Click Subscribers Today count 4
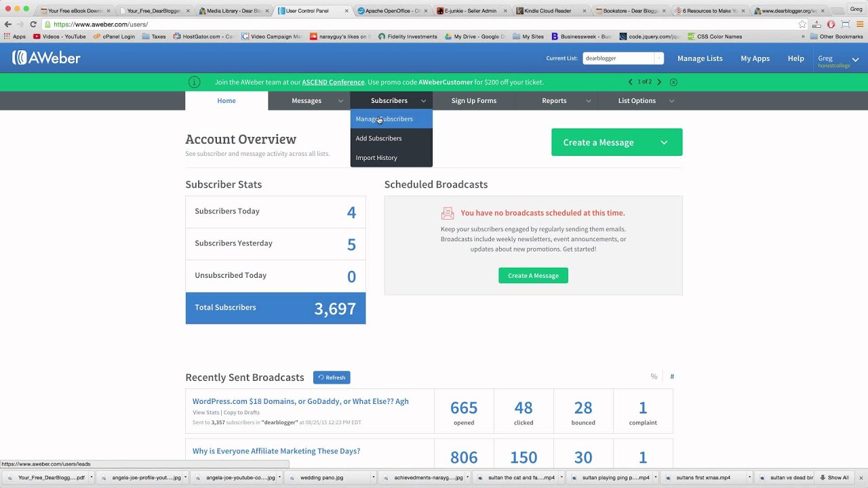The image size is (868, 488). (351, 212)
